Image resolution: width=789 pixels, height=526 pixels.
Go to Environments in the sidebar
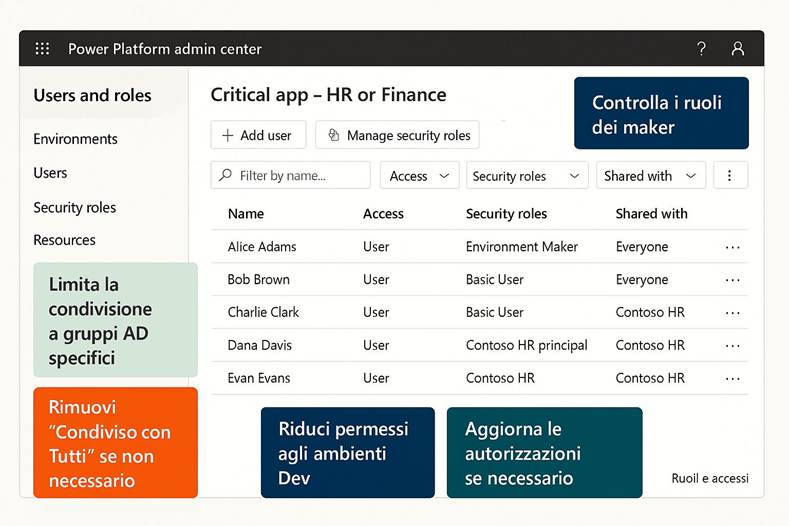(x=75, y=139)
